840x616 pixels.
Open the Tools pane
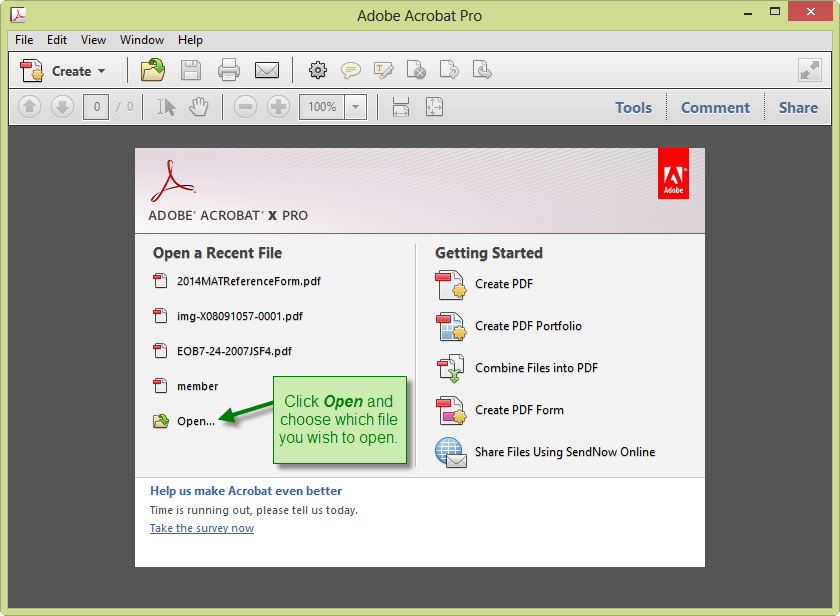(633, 108)
